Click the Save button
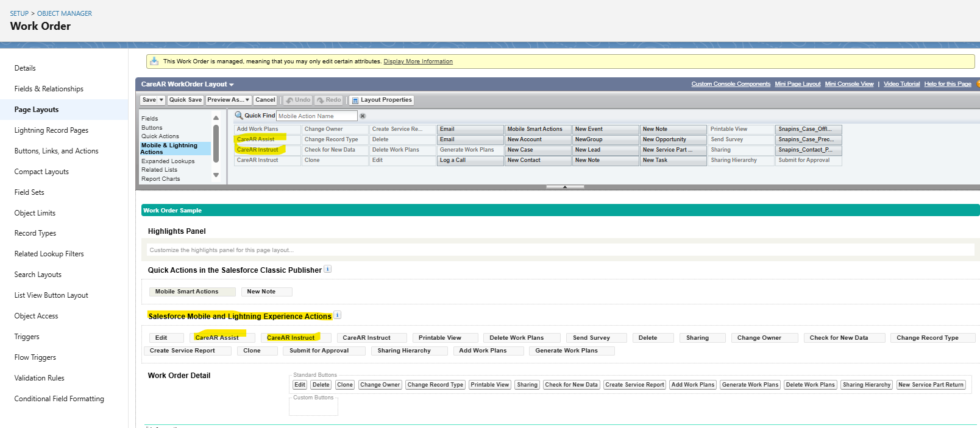Viewport: 980px width, 428px height. (149, 100)
